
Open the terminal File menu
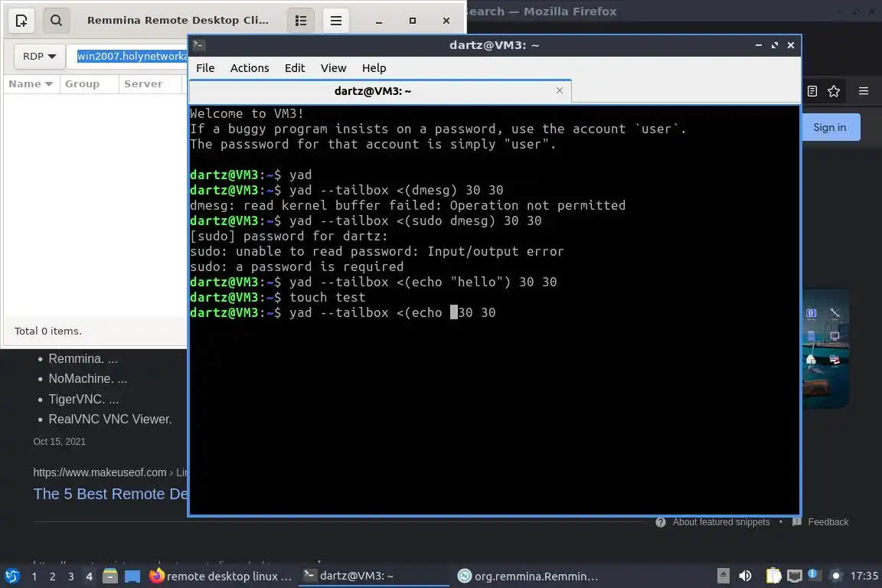(x=205, y=68)
